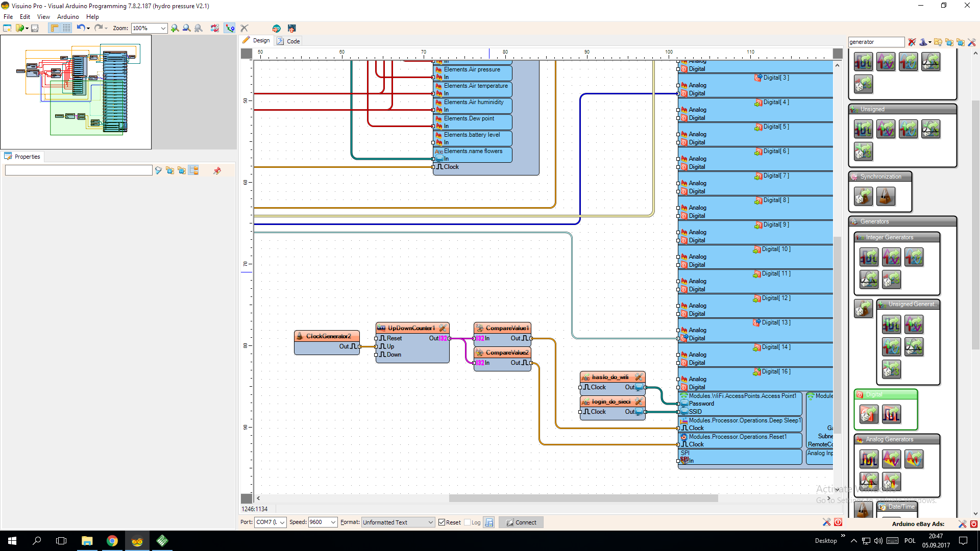Open the File menu
980x551 pixels.
(x=8, y=17)
